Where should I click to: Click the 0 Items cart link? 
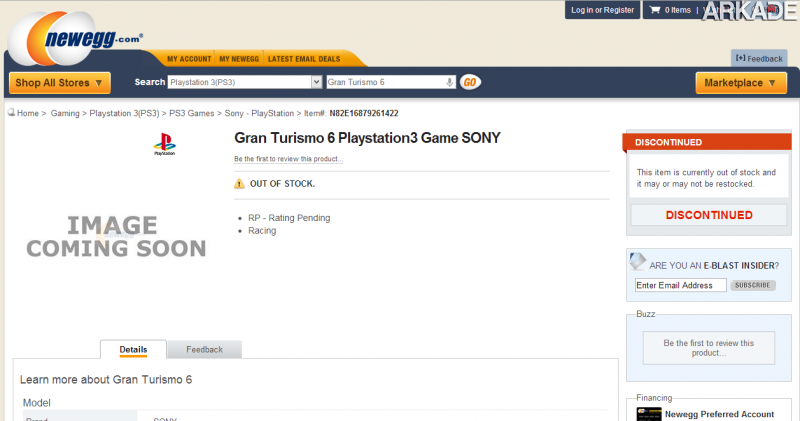(678, 10)
